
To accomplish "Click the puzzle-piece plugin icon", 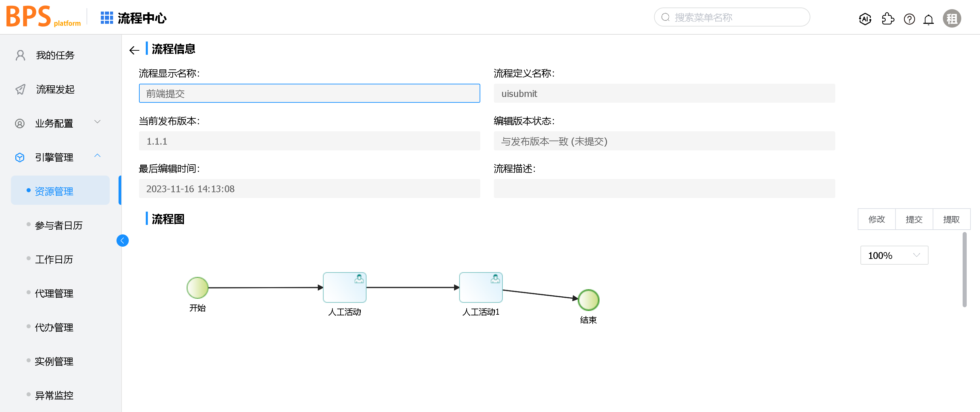I will [x=888, y=19].
